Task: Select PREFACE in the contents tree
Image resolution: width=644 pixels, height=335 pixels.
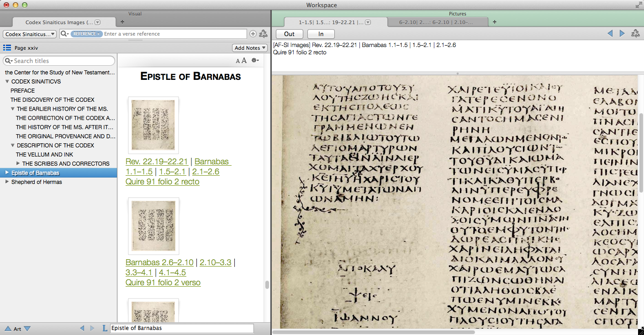Action: tap(23, 90)
